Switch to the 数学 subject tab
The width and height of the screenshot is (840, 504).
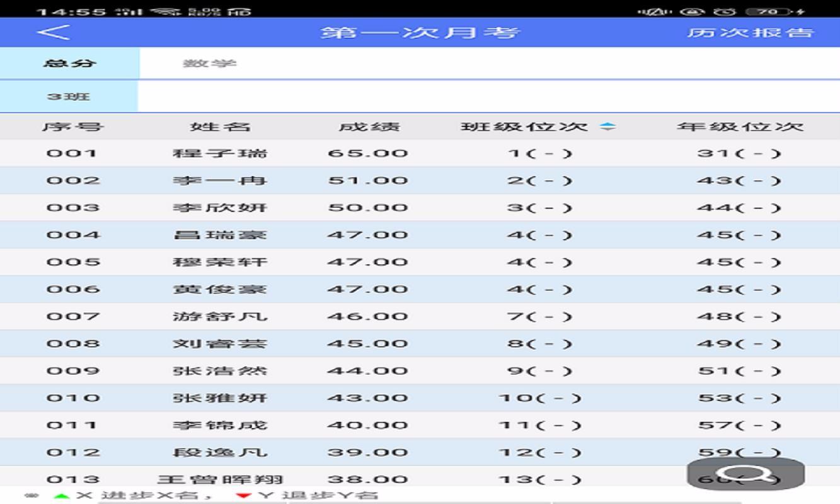pos(210,64)
